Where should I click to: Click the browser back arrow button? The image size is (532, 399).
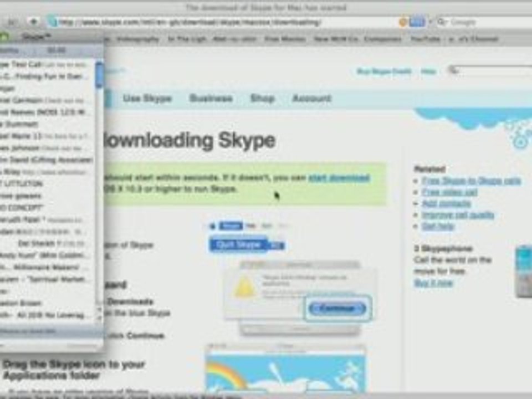pos(12,22)
